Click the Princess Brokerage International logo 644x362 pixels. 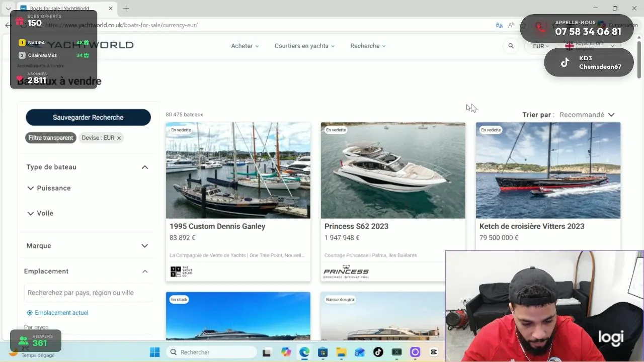[x=346, y=271]
